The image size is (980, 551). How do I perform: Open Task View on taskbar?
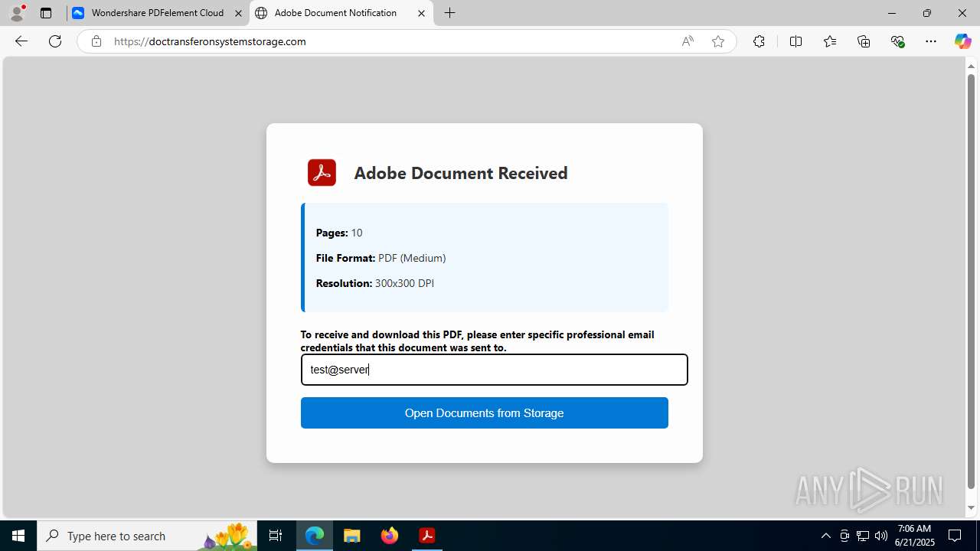click(x=276, y=536)
